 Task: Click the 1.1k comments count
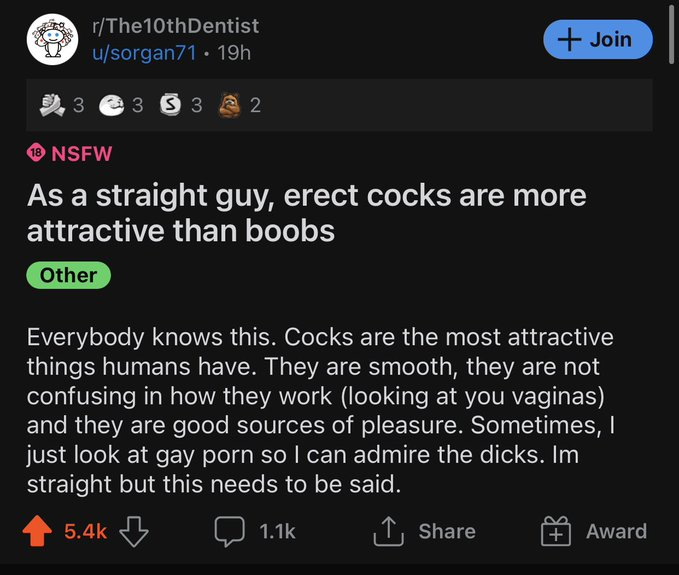pyautogui.click(x=277, y=531)
